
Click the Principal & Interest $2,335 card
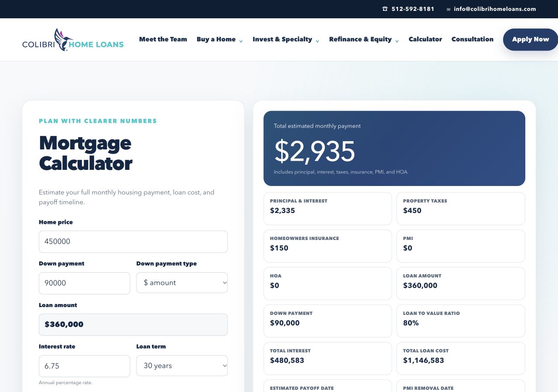(328, 209)
